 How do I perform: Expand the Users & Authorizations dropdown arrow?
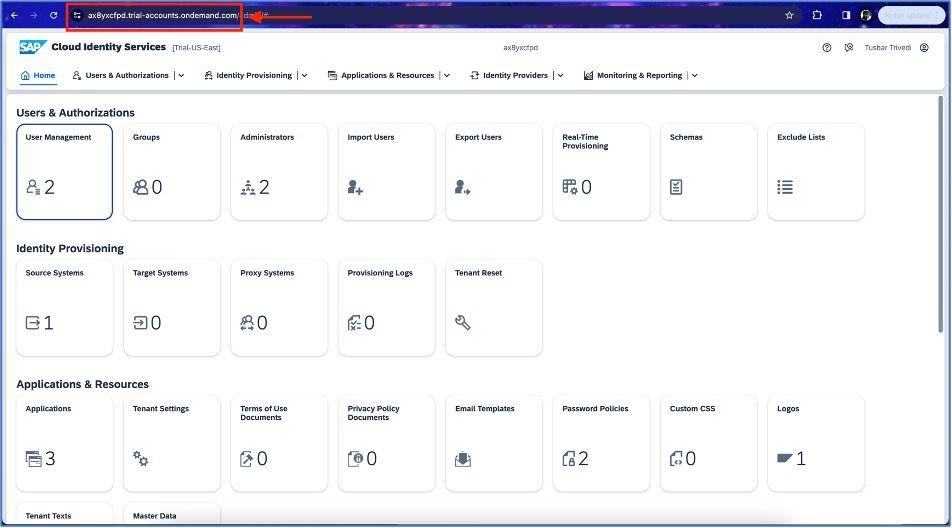tap(181, 75)
